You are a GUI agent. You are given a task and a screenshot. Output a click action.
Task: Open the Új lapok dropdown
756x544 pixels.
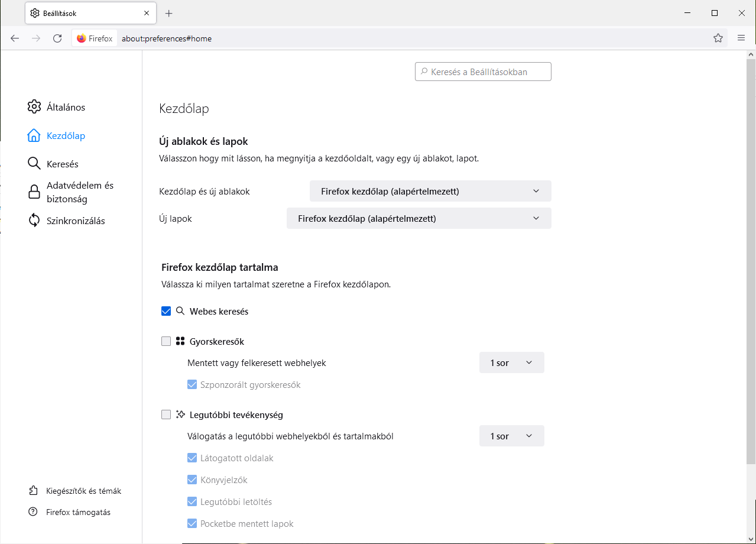coord(419,218)
